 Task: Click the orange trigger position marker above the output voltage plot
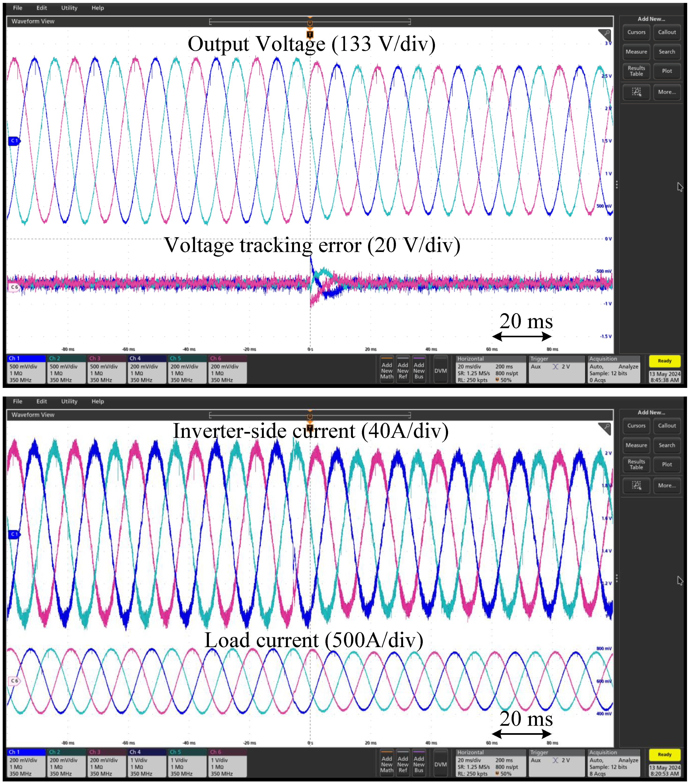click(310, 34)
